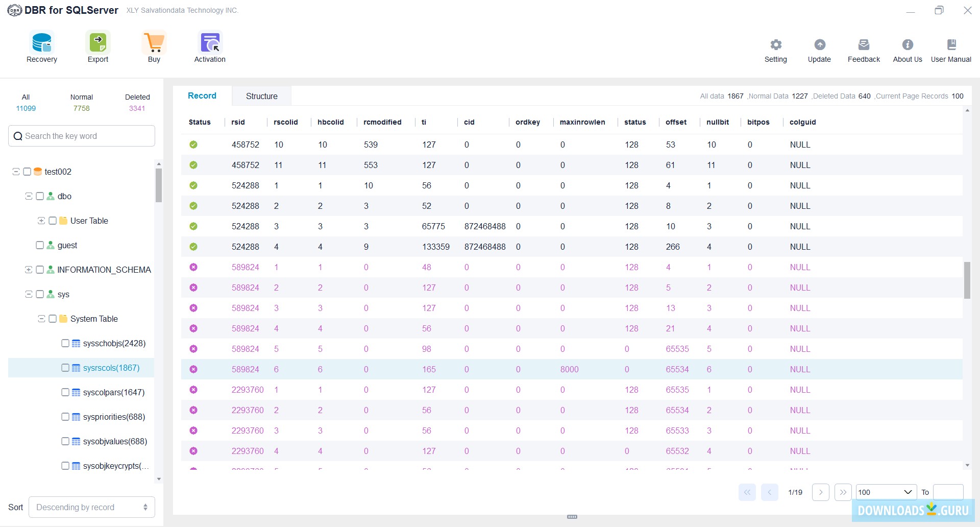Select the sysrscols(1867) table checkbox

click(x=65, y=367)
